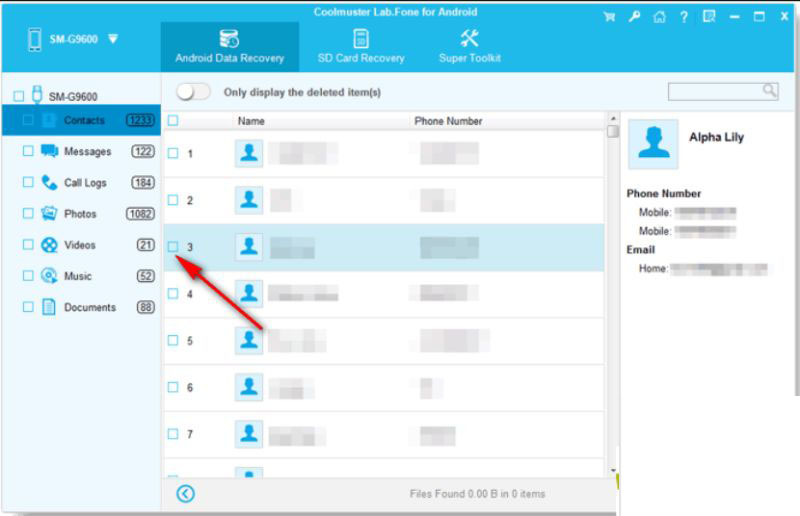Click the phone device icon at top left
Screen dimensions: 800x516
[35, 39]
